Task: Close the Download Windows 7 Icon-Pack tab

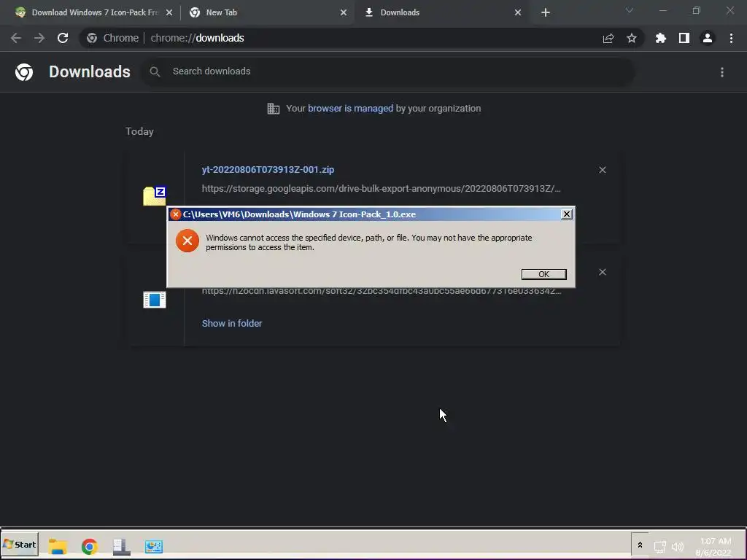Action: pyautogui.click(x=169, y=12)
